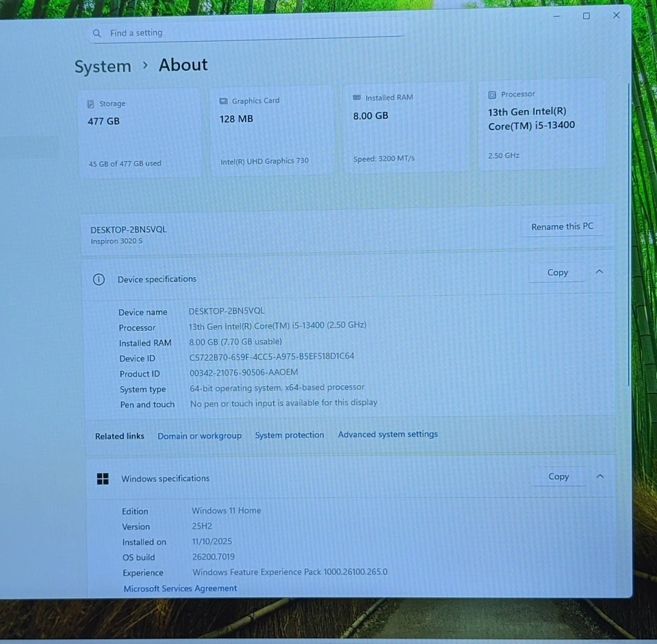This screenshot has width=657, height=644.
Task: Collapse the Device specifications section
Action: (600, 272)
